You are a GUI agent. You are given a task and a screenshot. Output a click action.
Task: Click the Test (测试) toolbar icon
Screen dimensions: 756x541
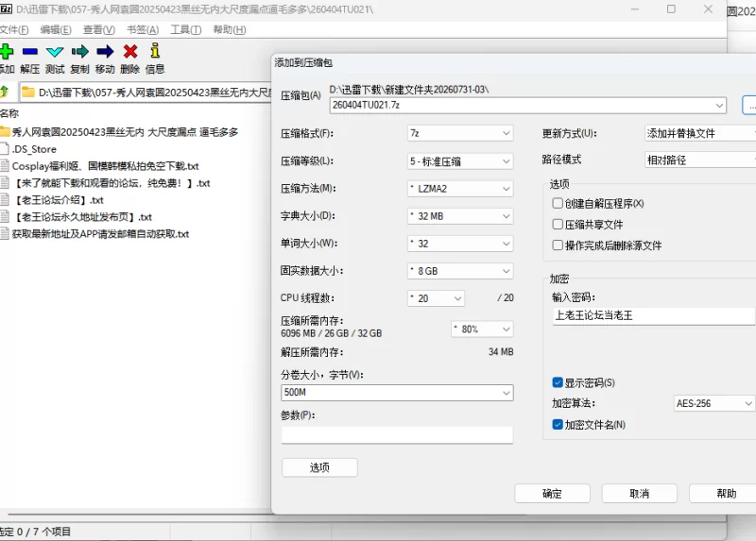pos(55,52)
